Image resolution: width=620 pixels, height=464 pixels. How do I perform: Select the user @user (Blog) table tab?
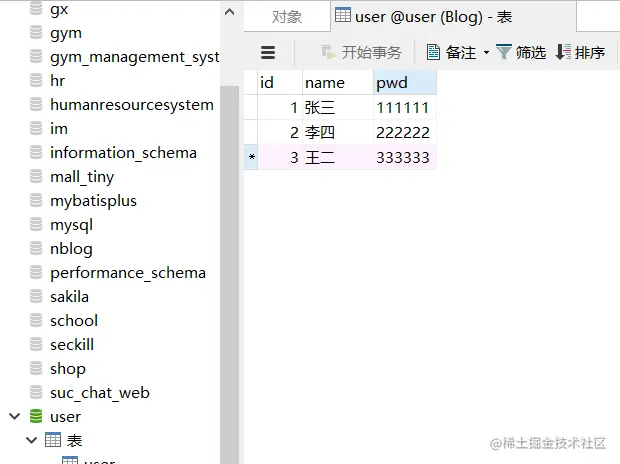click(x=454, y=17)
